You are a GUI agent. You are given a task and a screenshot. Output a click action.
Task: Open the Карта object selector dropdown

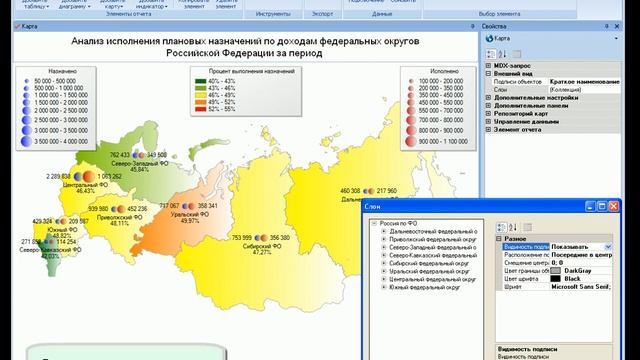point(616,38)
